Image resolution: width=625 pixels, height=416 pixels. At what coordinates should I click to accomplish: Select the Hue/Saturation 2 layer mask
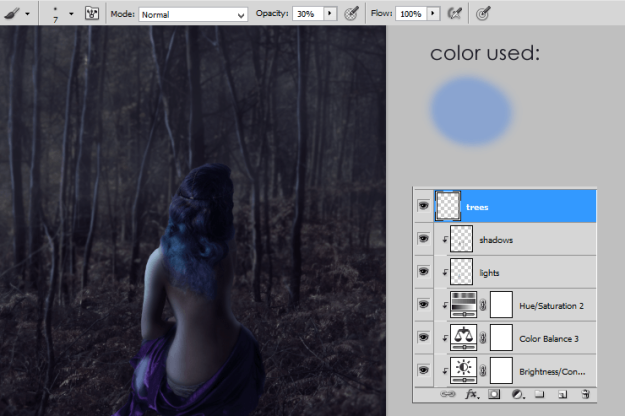click(x=501, y=305)
